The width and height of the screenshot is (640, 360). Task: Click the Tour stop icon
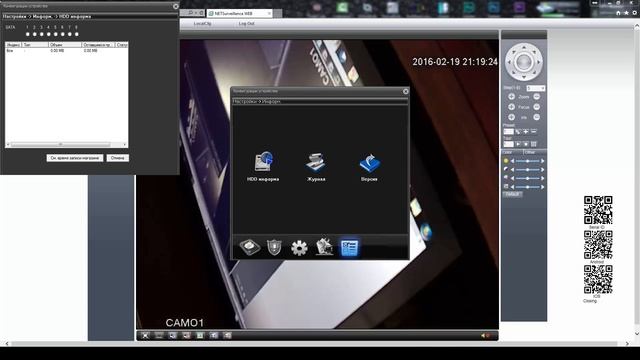point(526,144)
